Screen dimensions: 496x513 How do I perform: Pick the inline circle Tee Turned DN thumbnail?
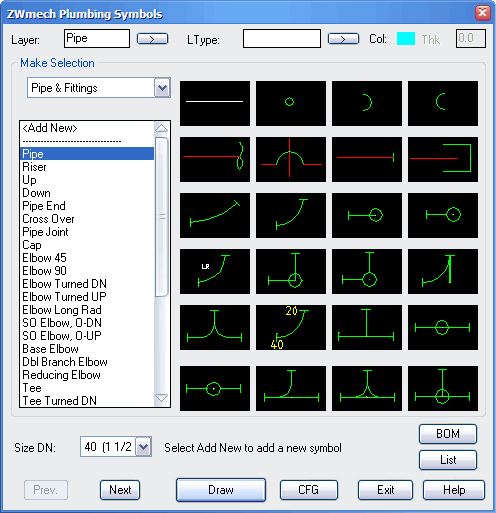pos(443,327)
